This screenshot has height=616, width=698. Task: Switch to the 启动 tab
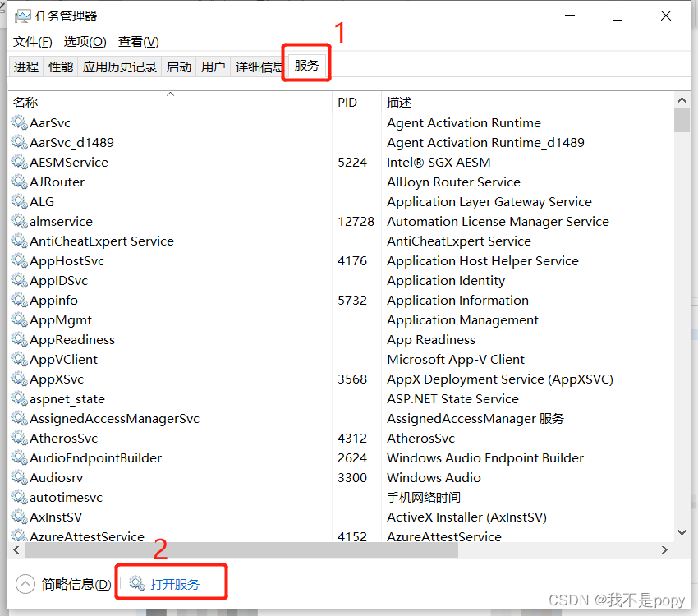[x=179, y=67]
